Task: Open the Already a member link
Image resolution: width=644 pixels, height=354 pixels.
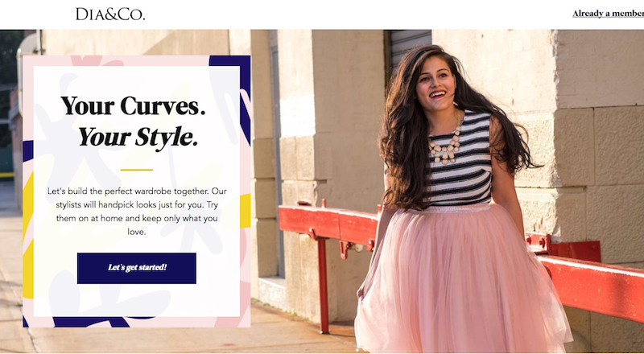Action: point(608,14)
